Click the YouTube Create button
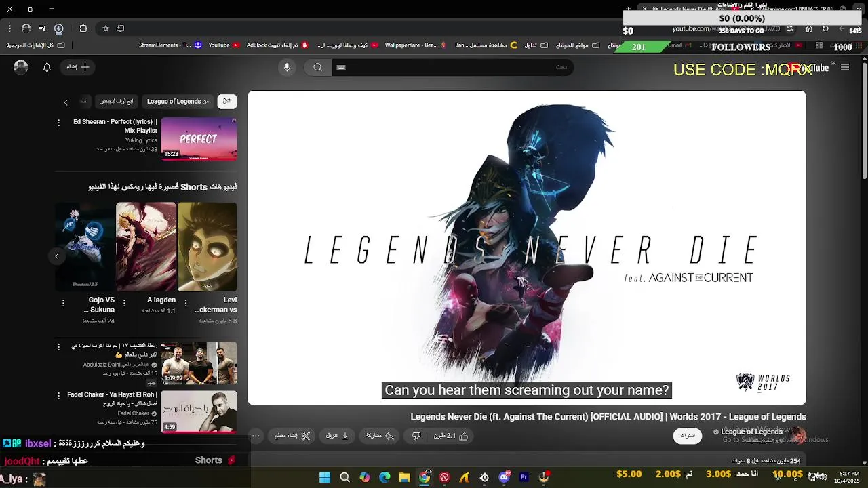This screenshot has height=488, width=868. 78,67
